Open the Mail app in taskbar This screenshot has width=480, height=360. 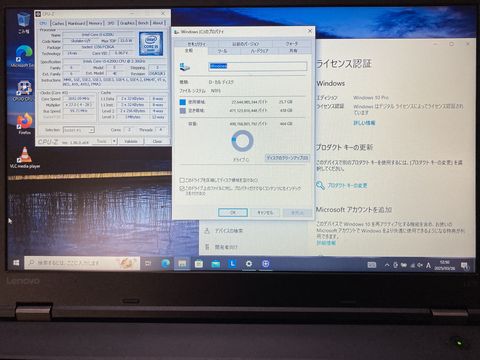tap(216, 264)
